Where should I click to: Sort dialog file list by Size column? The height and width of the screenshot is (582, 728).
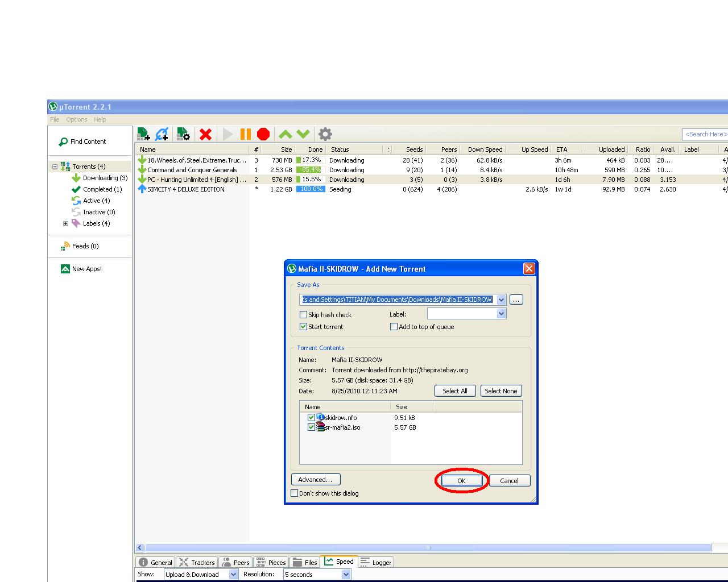click(x=411, y=407)
